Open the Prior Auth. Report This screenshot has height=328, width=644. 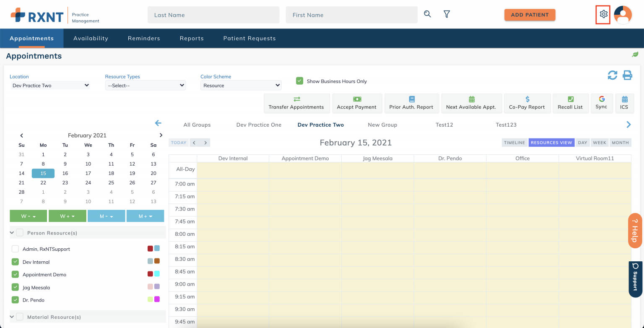tap(411, 103)
